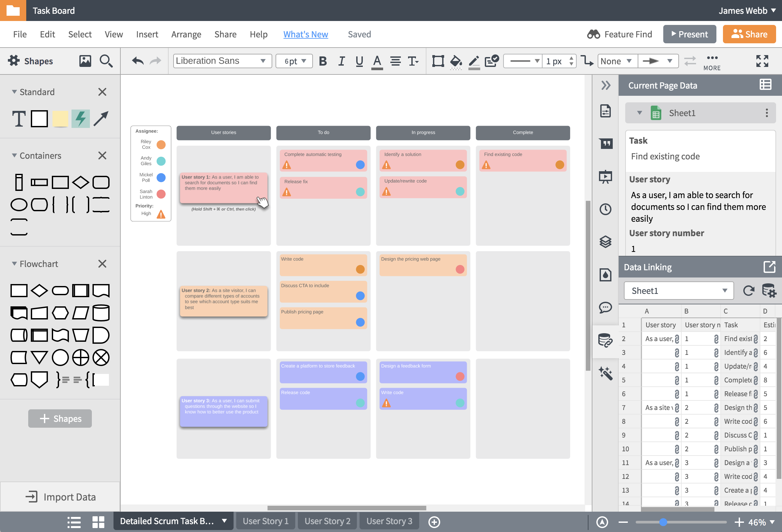This screenshot has width=782, height=532.
Task: Open the Arrange menu
Action: coord(186,34)
